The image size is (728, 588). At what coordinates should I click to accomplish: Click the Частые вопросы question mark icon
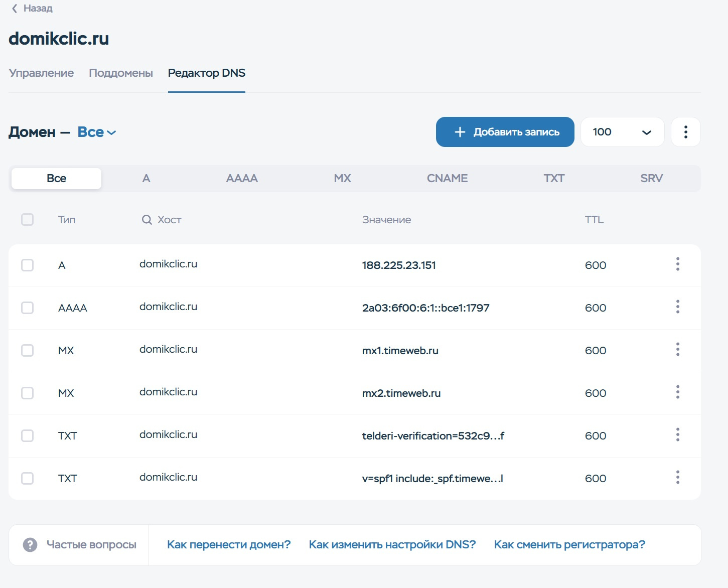[x=30, y=545]
